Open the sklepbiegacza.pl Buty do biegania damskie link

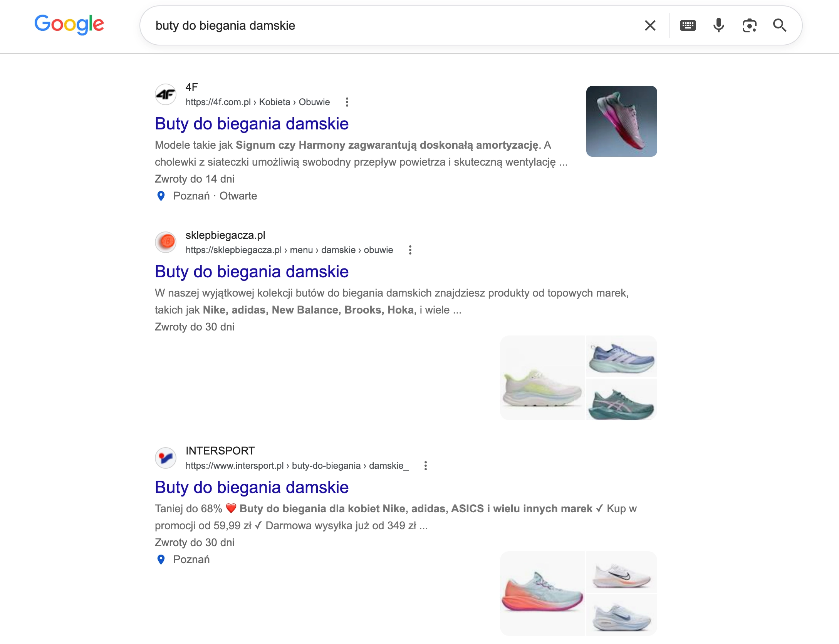pyautogui.click(x=252, y=272)
